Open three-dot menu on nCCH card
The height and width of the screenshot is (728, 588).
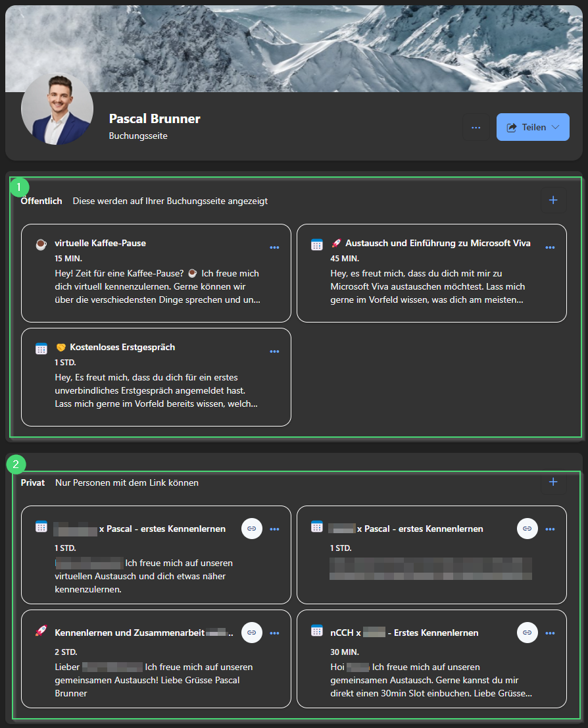[x=550, y=633]
